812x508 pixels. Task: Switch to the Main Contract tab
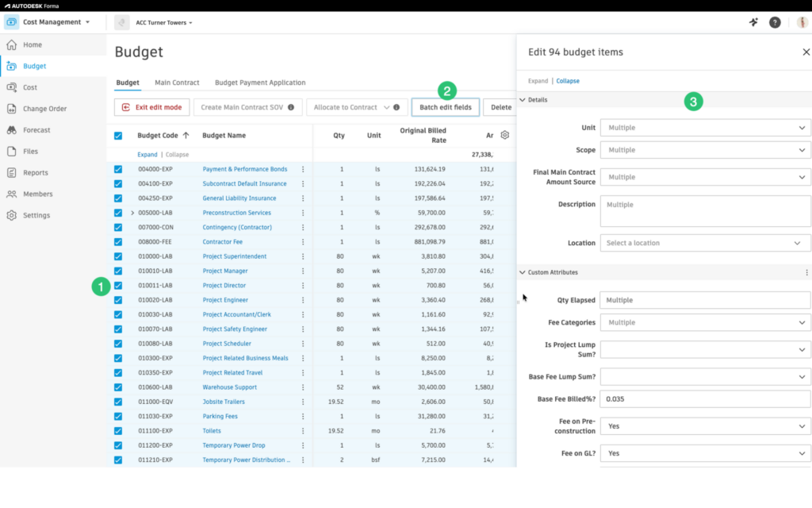click(x=177, y=83)
